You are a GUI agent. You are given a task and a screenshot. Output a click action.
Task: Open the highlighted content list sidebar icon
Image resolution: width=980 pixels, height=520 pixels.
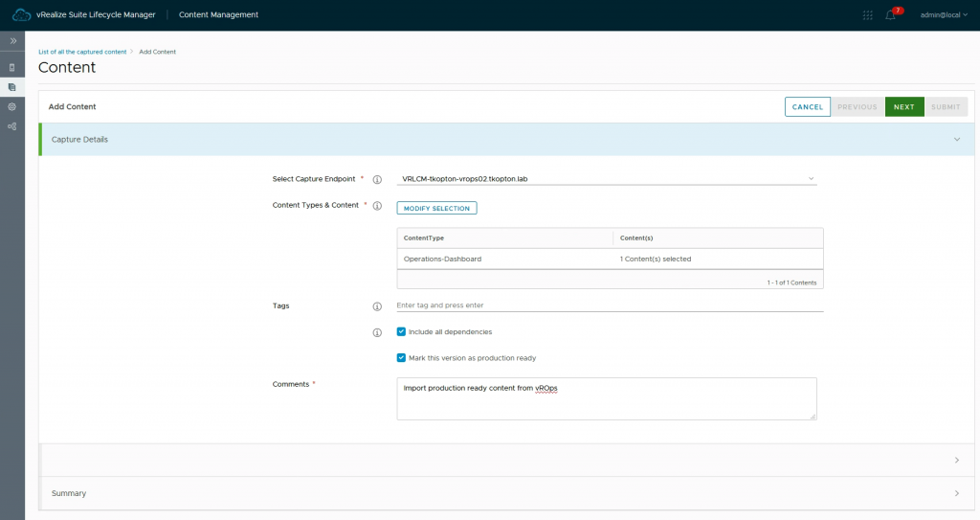11,87
